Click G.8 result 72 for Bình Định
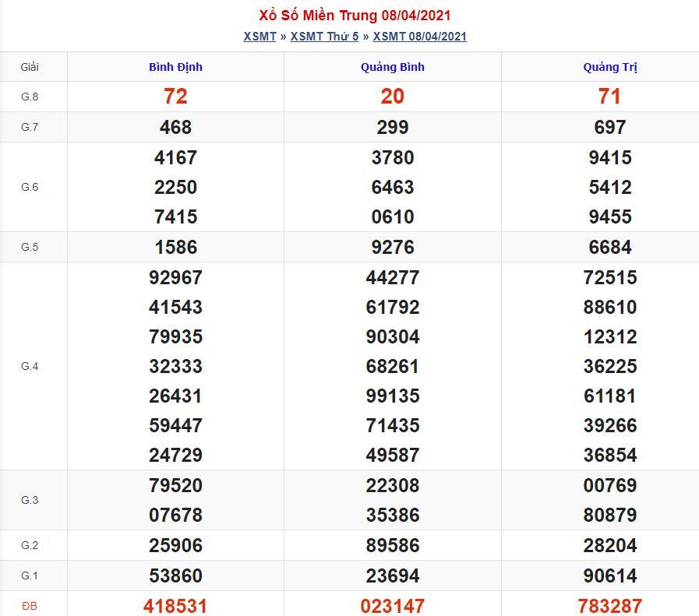Viewport: 699px width, 616px height. tap(175, 97)
